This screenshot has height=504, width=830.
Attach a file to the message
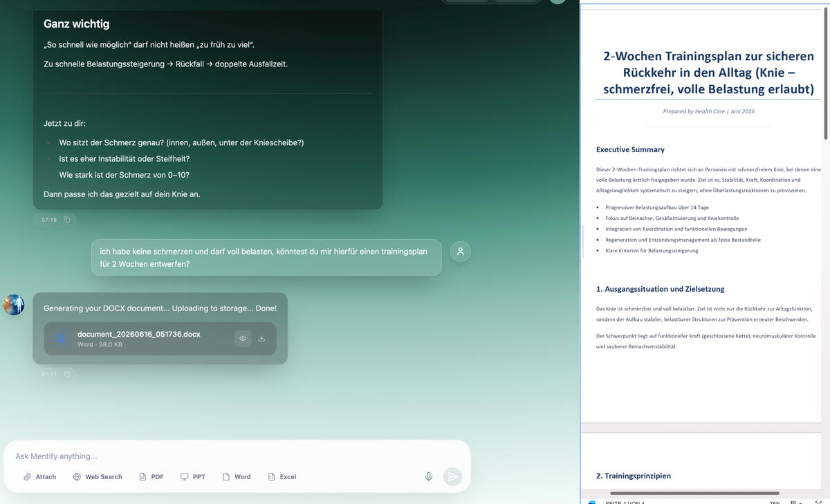point(39,477)
